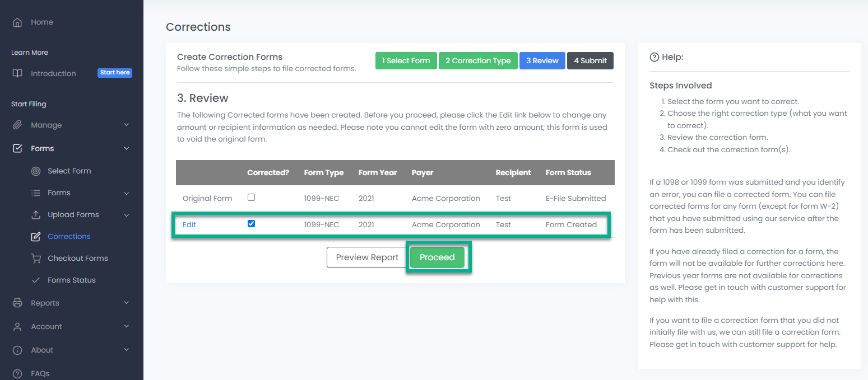Click the Home house icon in sidebar
This screenshot has height=380, width=868.
pos(17,22)
